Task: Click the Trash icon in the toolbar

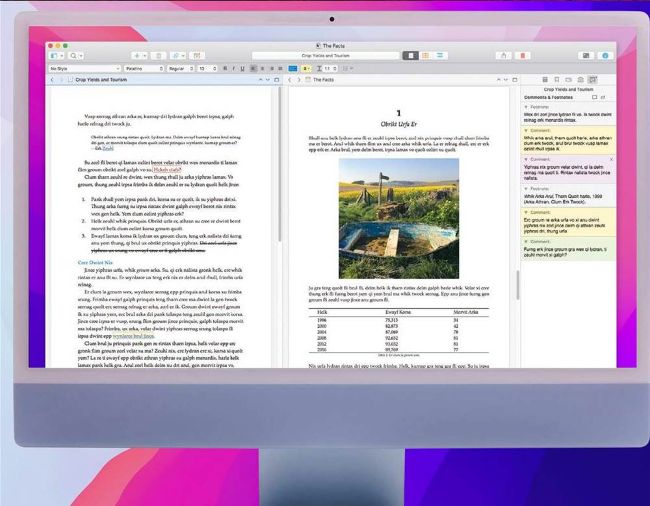Action: coord(159,55)
